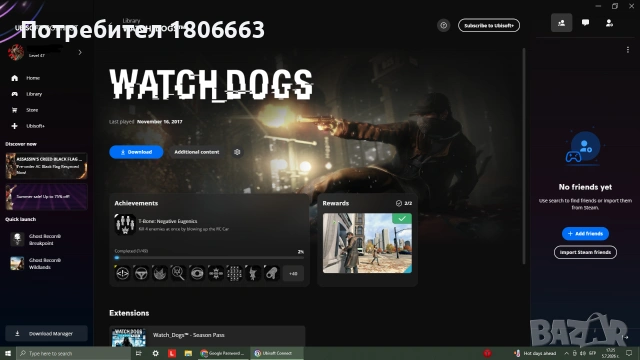Open Windows Start menu

tap(8, 353)
